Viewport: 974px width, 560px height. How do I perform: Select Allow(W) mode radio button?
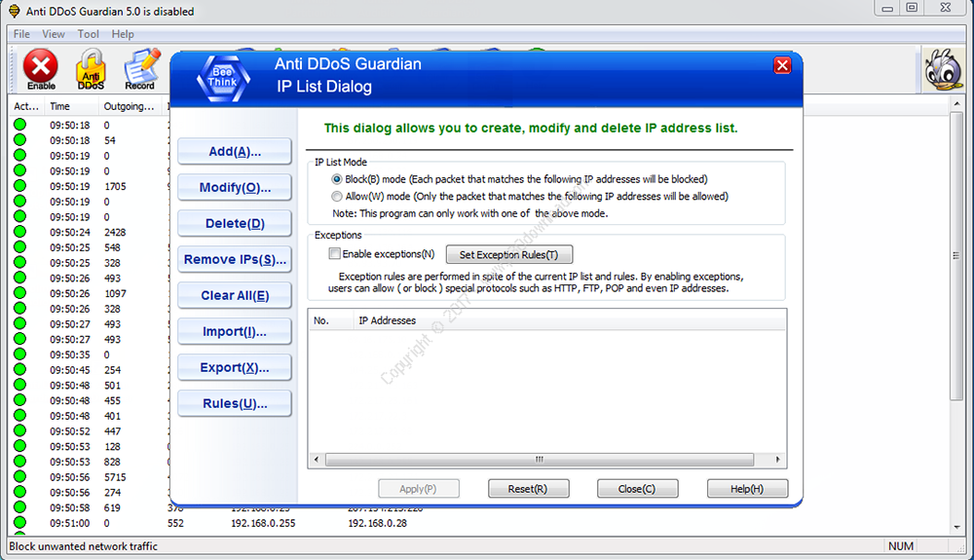click(x=337, y=196)
